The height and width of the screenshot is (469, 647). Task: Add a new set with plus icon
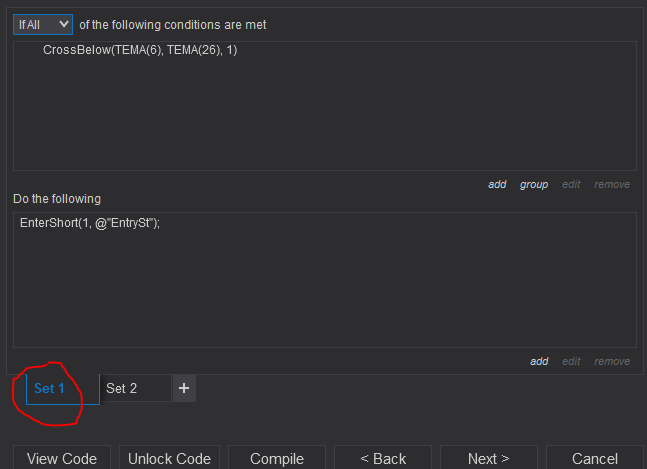[184, 388]
